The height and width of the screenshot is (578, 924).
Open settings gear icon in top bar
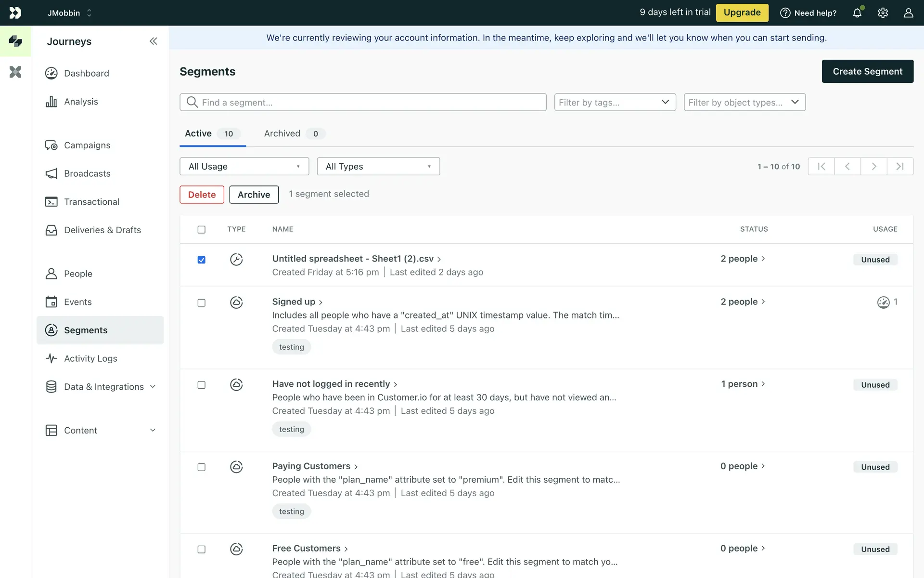coord(883,13)
